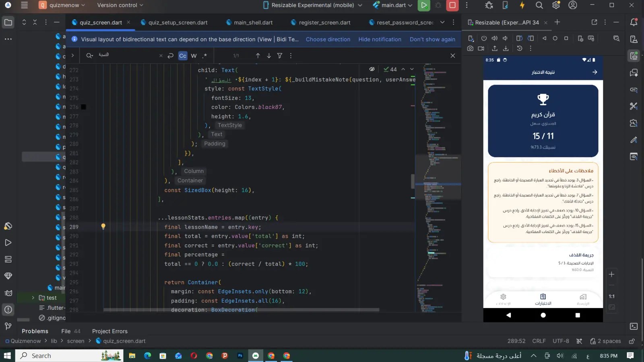This screenshot has height=362, width=644.
Task: Switch to register_screen.dart tab
Action: [320, 23]
